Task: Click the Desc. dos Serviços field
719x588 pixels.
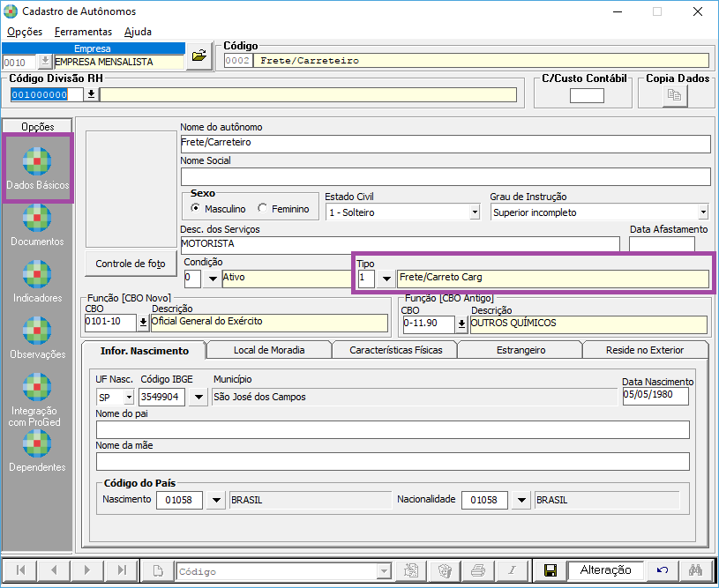Action: coord(400,245)
